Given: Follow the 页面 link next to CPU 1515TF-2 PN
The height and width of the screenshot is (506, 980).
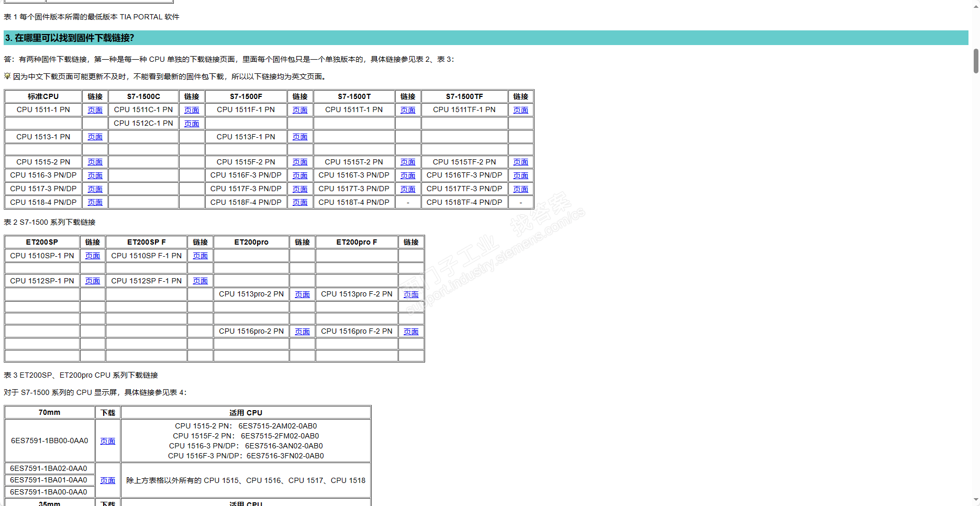Looking at the screenshot, I should click(x=521, y=162).
